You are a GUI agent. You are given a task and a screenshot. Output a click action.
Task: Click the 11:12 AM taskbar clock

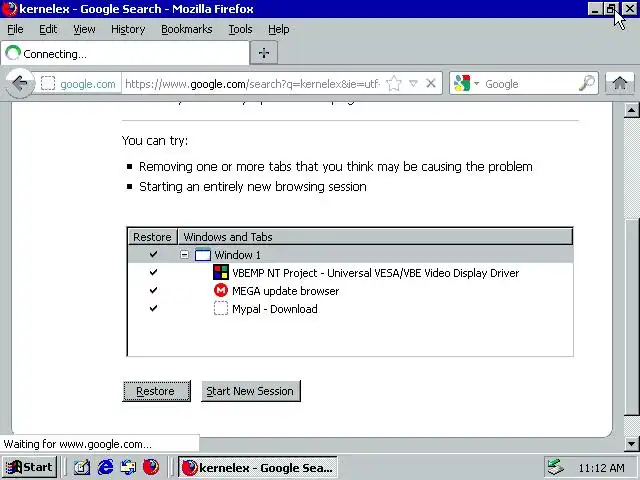click(601, 468)
